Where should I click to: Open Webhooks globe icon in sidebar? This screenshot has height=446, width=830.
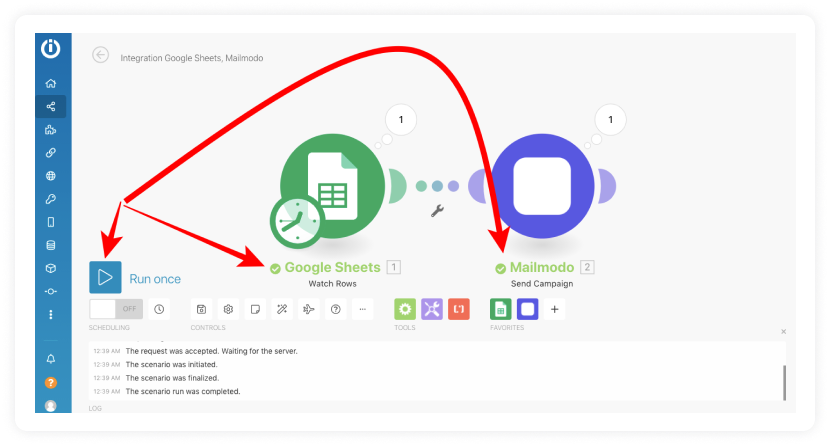tap(51, 176)
